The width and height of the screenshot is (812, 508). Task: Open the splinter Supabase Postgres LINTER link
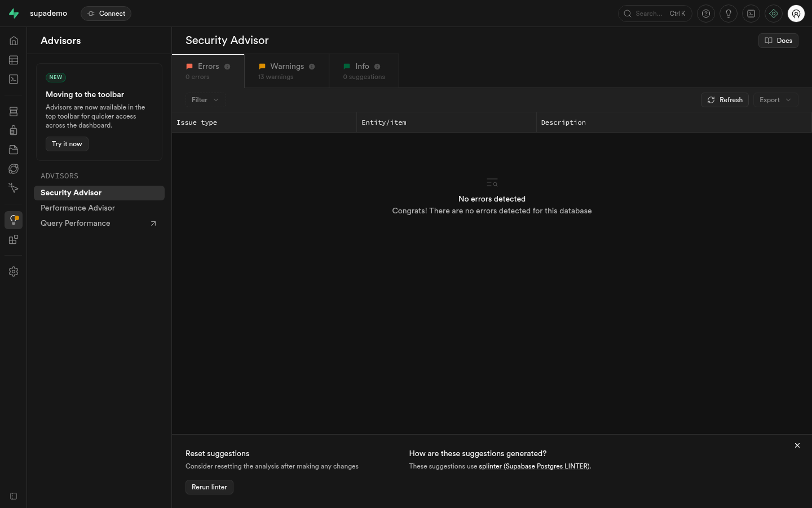click(x=534, y=466)
